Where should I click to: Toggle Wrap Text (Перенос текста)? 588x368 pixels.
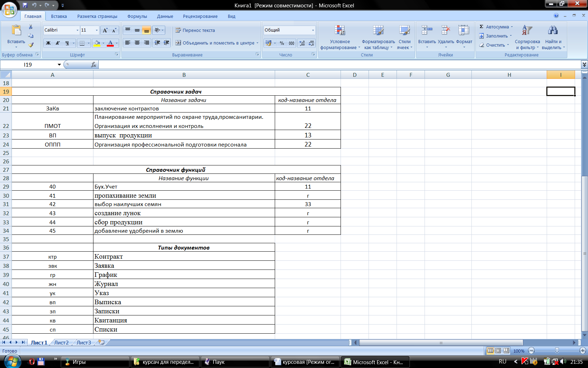point(195,30)
